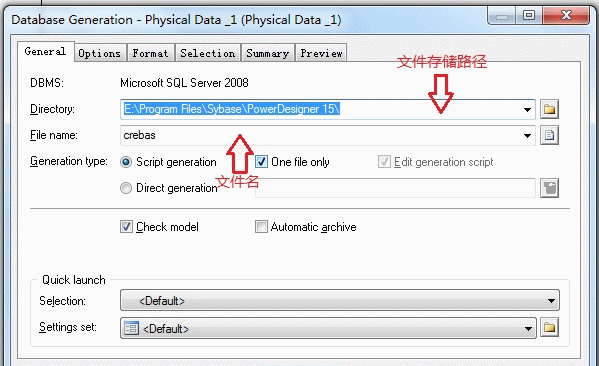599x366 pixels.
Task: Enable the Automatic archive checkbox
Action: pos(261,227)
